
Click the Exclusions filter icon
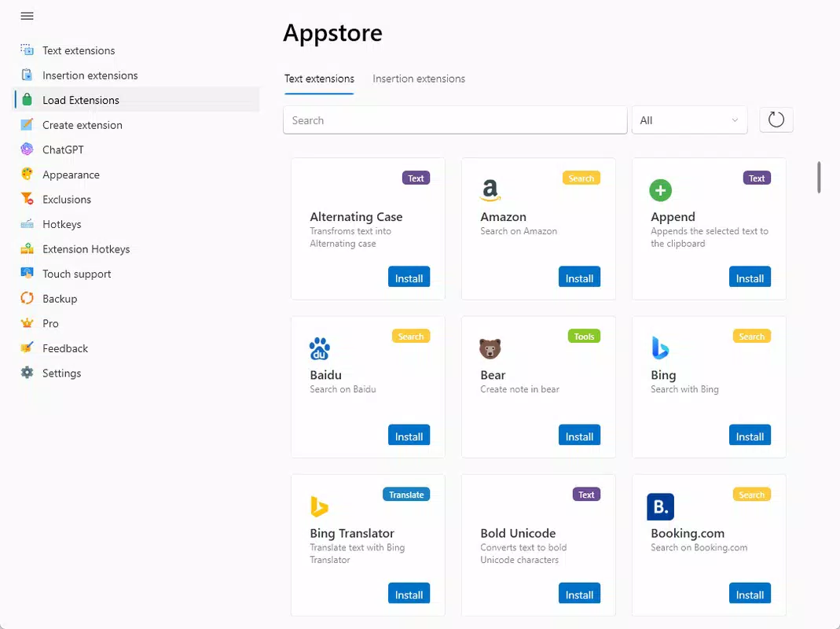click(27, 198)
